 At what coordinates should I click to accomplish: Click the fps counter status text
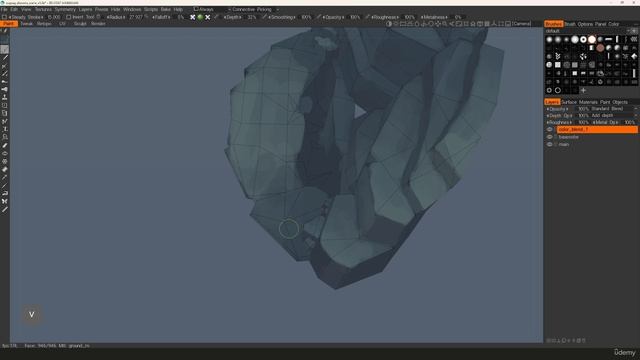(x=9, y=346)
